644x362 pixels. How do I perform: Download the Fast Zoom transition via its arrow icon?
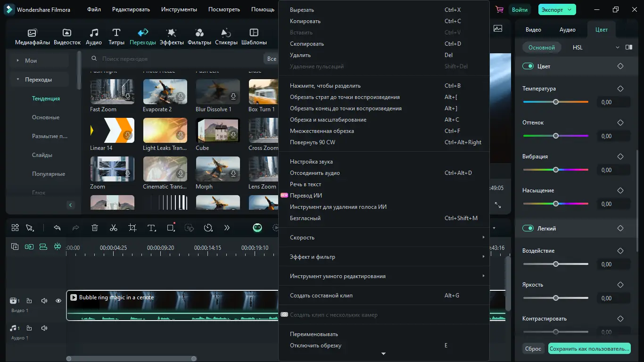pyautogui.click(x=128, y=96)
